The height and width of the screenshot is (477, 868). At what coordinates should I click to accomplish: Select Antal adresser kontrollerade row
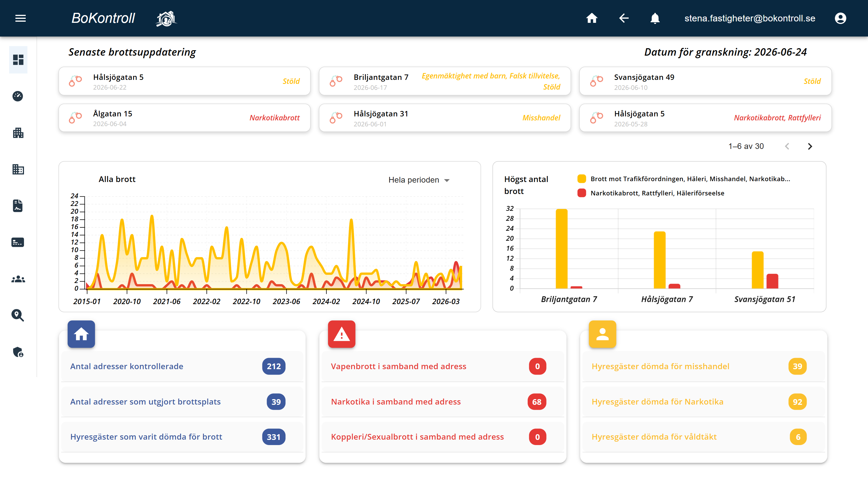point(182,366)
